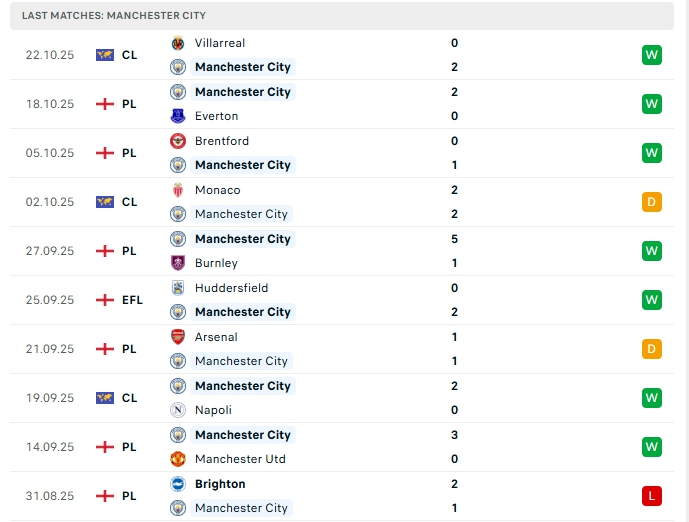The image size is (689, 522).
Task: Click the green W badge for Burnley match
Action: (x=652, y=251)
